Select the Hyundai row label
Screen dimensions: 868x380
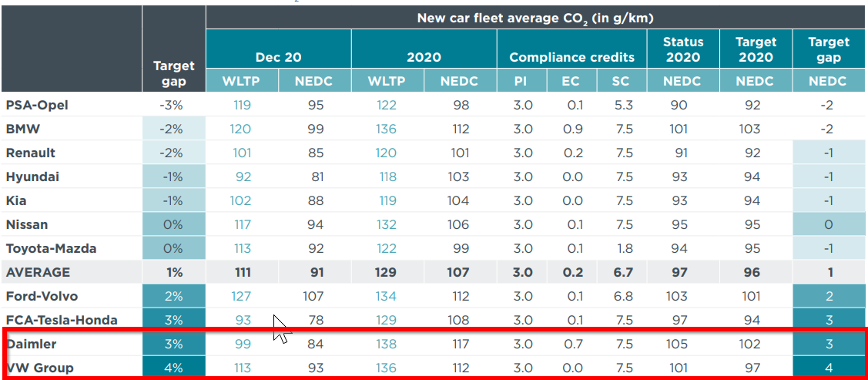[32, 177]
